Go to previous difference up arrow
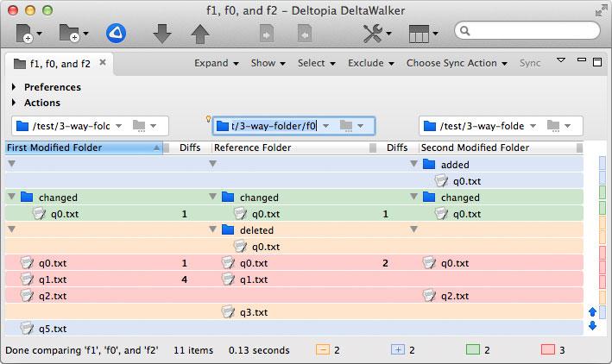Screen dimensions: 612x364 coord(199,34)
